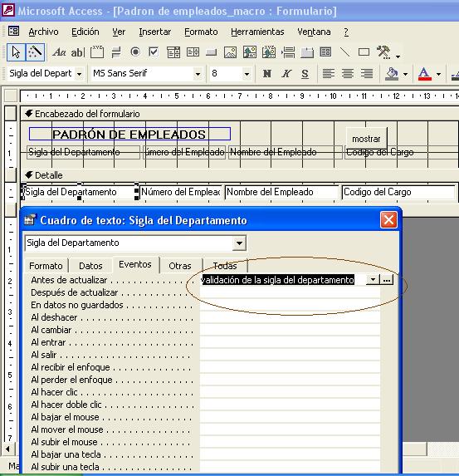Select the Combo Box tool

click(173, 52)
